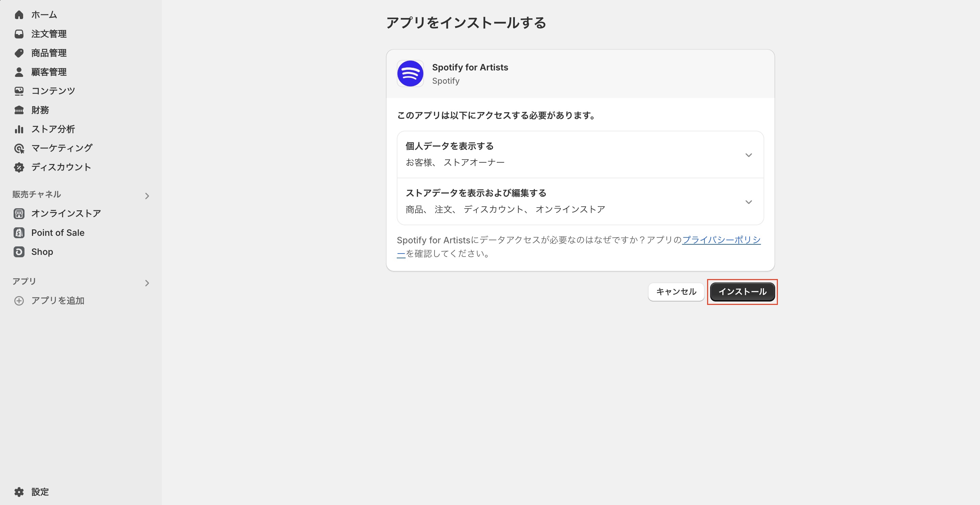Image resolution: width=980 pixels, height=505 pixels.
Task: Open Finance via the bank icon
Action: pos(19,110)
